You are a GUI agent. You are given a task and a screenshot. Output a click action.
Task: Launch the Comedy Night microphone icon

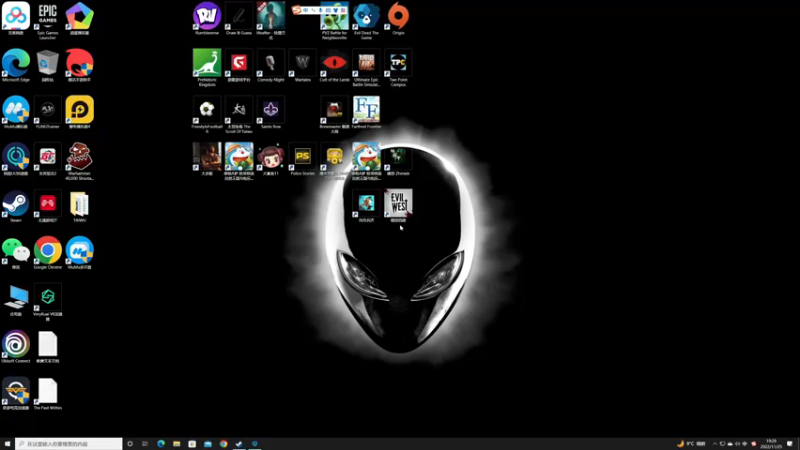(x=270, y=63)
